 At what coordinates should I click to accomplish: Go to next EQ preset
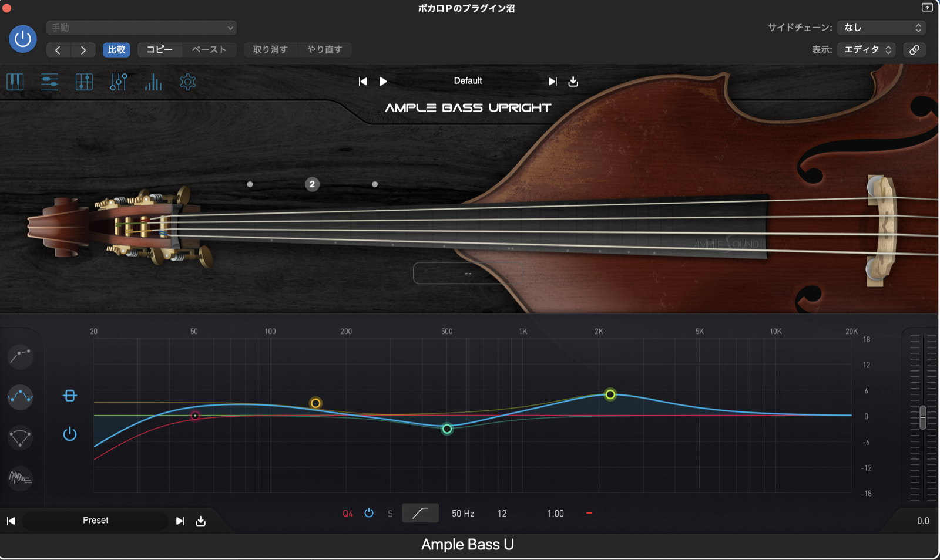tap(180, 521)
